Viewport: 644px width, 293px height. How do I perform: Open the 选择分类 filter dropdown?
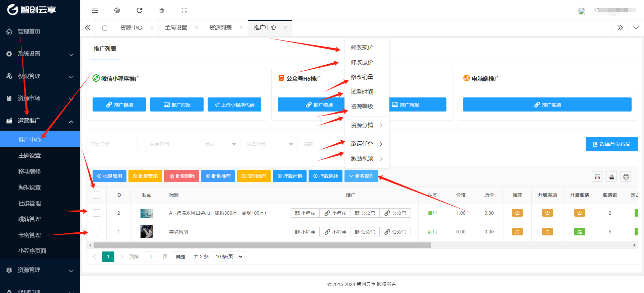pos(270,144)
